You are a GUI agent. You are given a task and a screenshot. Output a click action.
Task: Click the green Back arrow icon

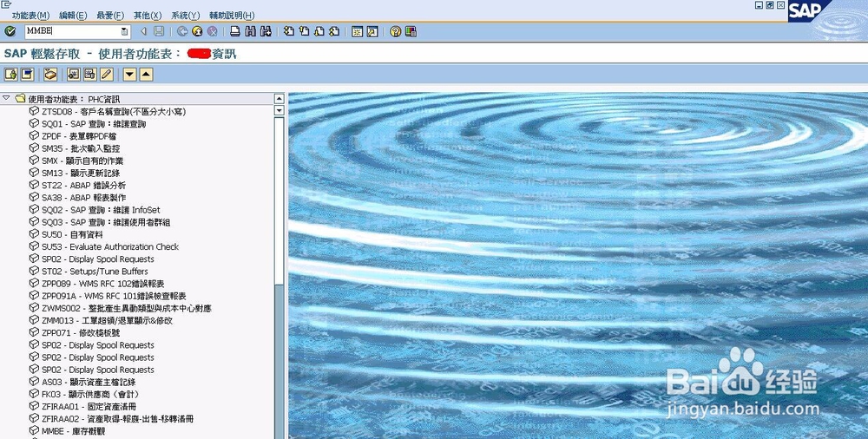click(182, 31)
